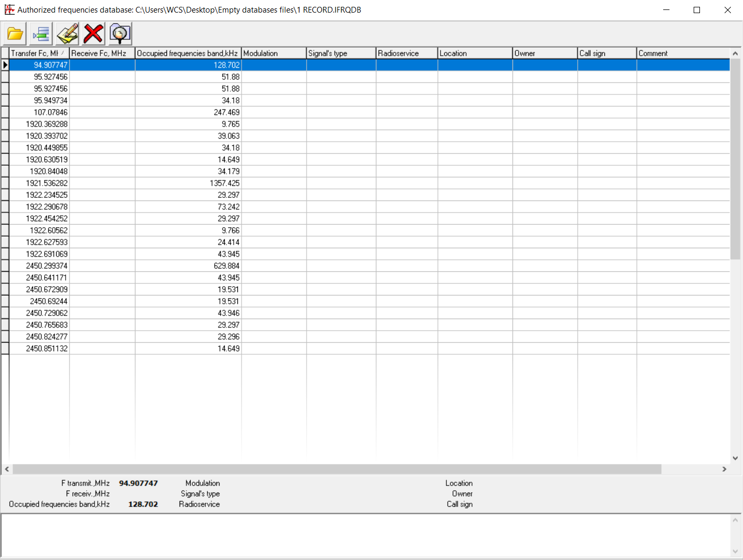743x560 pixels.
Task: Sort by Transfer Fc, MHz column header
Action: [x=39, y=53]
